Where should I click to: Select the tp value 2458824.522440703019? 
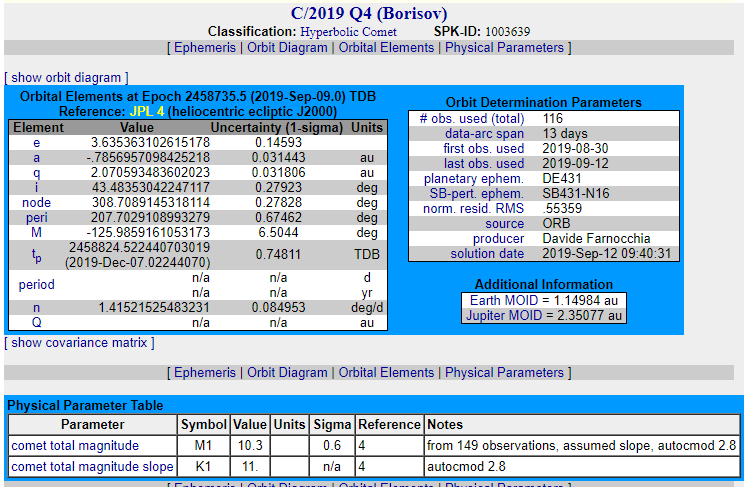point(139,248)
